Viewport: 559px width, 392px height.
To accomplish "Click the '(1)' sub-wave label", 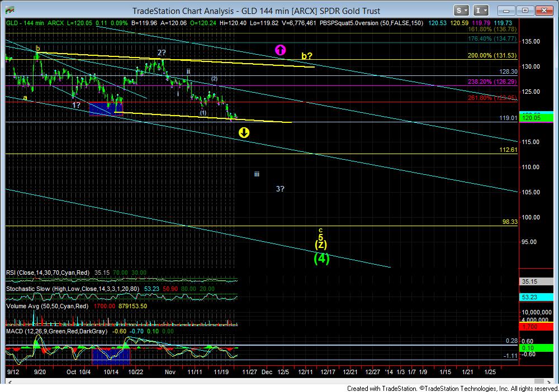I will [x=203, y=113].
